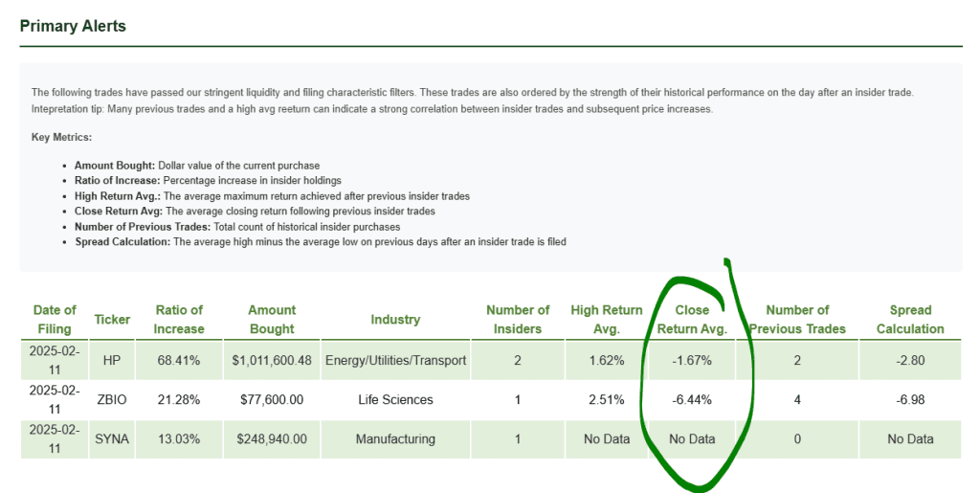
Task: Open the ZBIO ticker entry
Action: [x=112, y=399]
